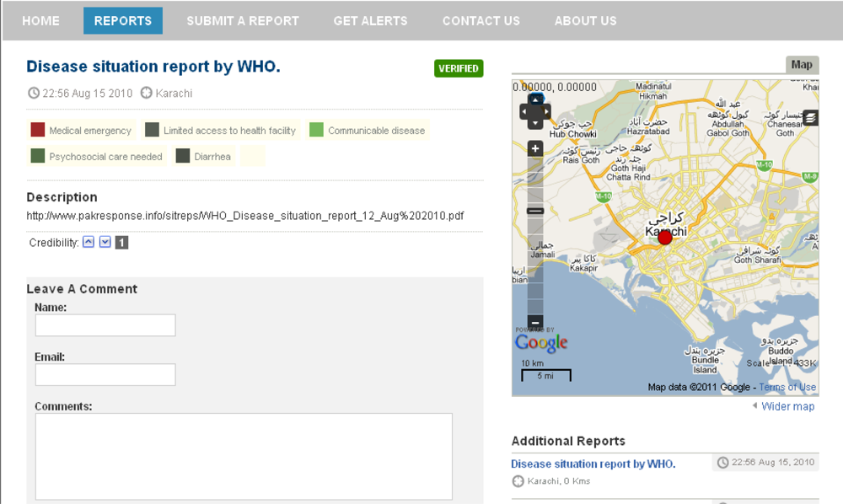Expand to Wider map view

click(787, 406)
